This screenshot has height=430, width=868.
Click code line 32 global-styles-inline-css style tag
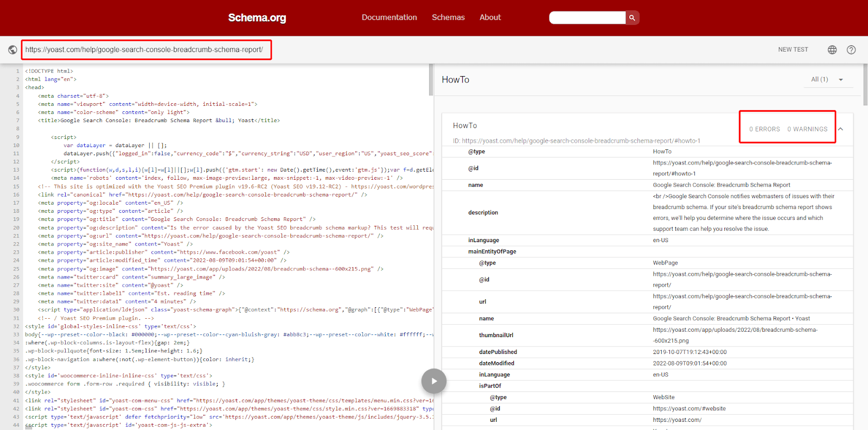pos(111,326)
